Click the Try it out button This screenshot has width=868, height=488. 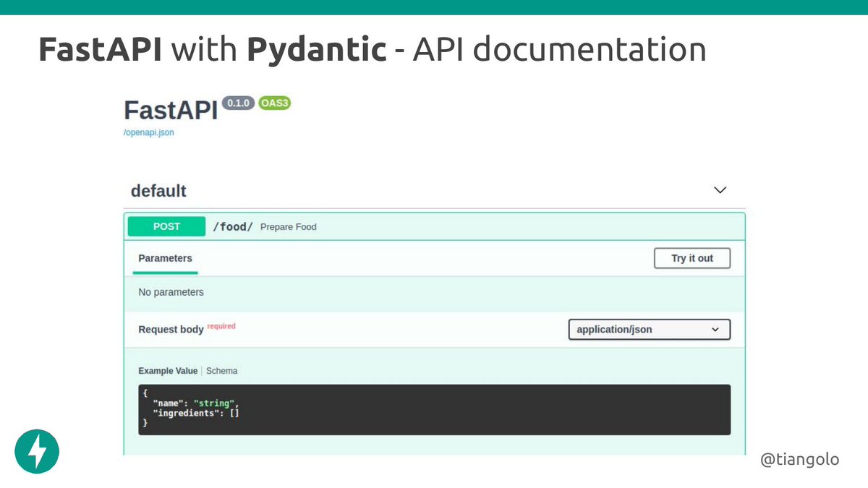click(692, 258)
